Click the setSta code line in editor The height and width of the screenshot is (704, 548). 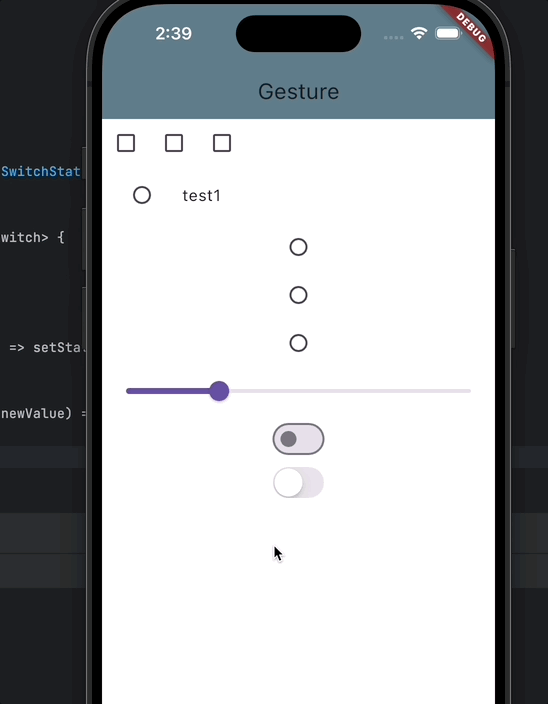(x=48, y=348)
